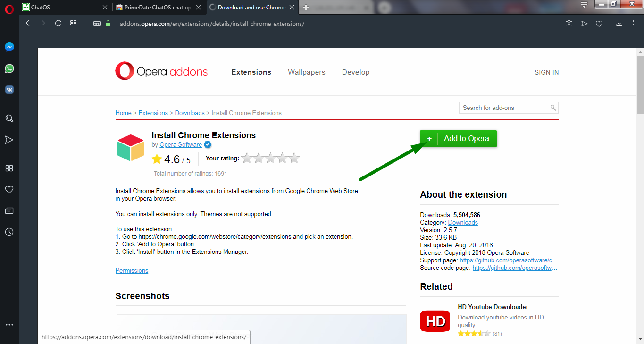The width and height of the screenshot is (644, 344).
Task: Click the "Total number of ratings: 1691" text
Action: click(191, 174)
